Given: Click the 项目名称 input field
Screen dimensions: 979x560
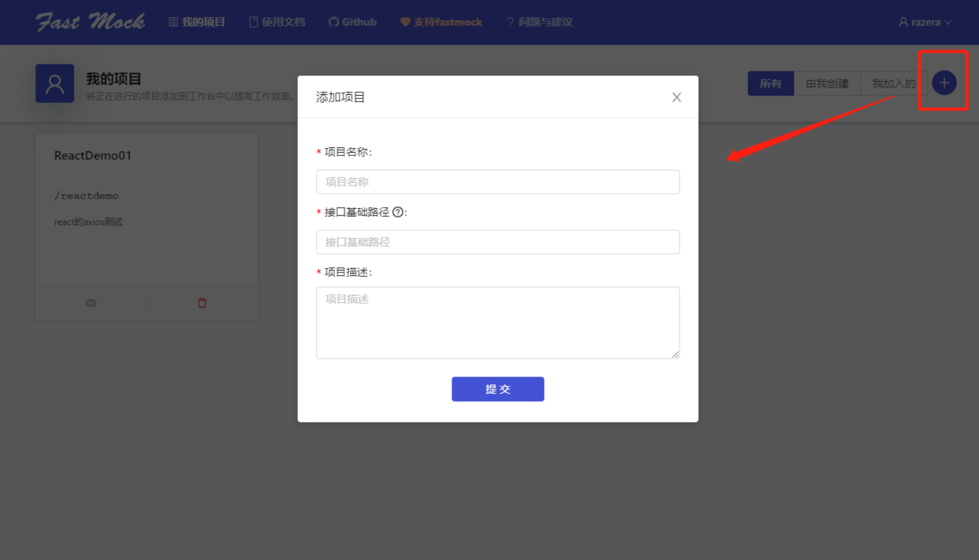Looking at the screenshot, I should coord(497,182).
